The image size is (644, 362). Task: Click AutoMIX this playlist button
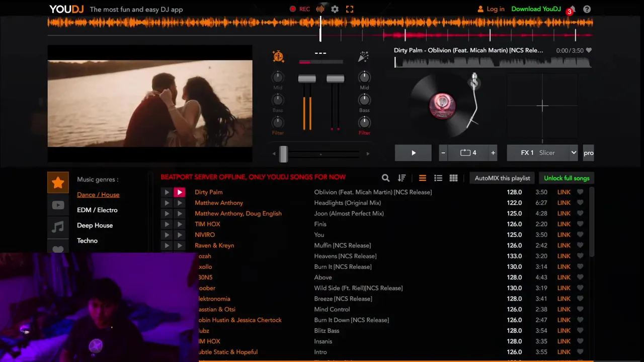click(x=502, y=178)
